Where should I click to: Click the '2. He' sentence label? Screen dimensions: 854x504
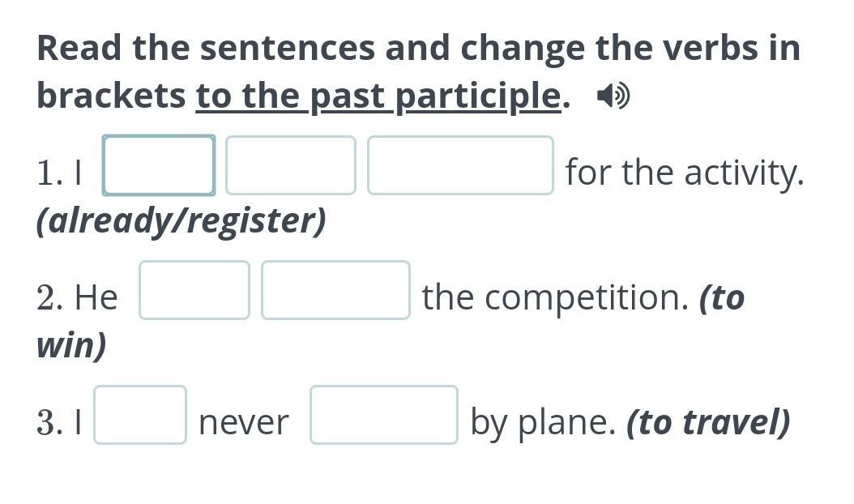coord(77,298)
